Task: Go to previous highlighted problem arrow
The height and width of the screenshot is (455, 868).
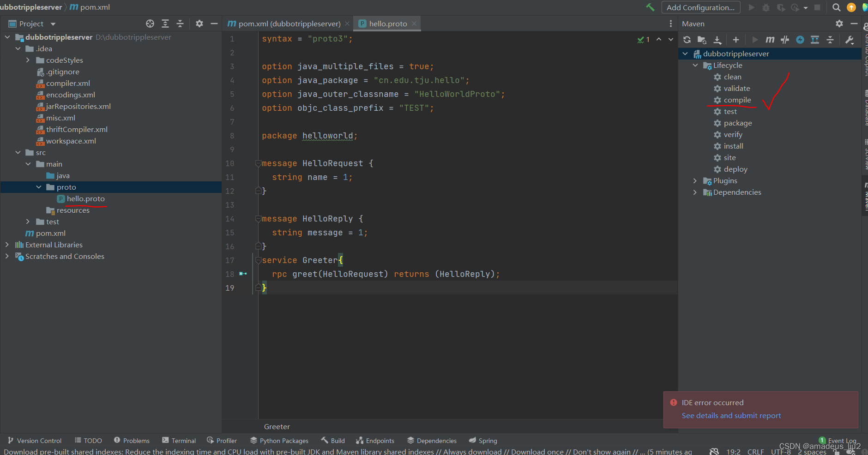Action: 659,39
